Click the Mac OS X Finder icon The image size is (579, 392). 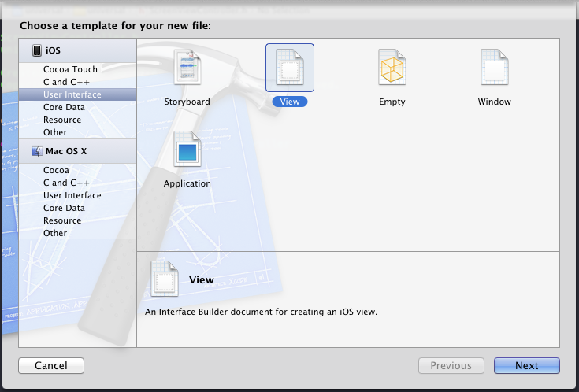pos(37,151)
